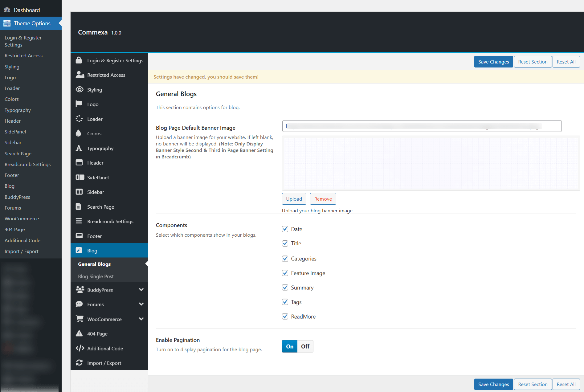Click the shopping cart WooCommerce icon
The height and width of the screenshot is (392, 584).
pos(80,319)
